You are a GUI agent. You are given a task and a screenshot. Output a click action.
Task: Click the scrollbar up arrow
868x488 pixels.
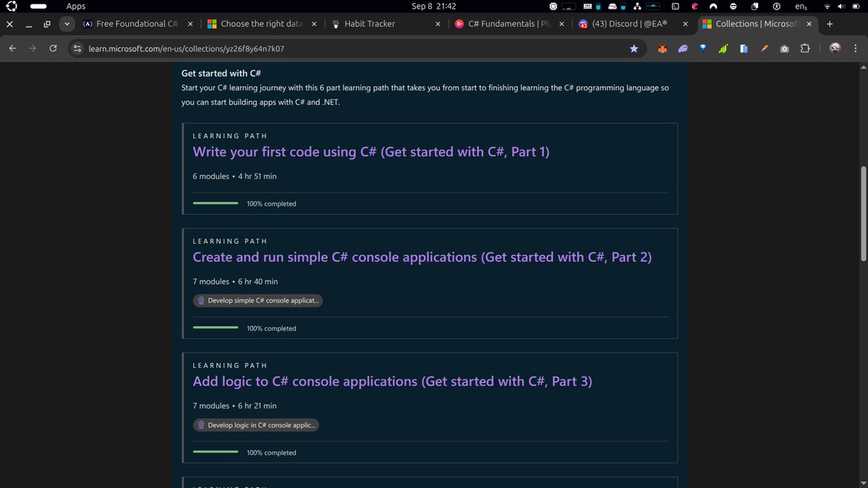[x=862, y=67]
